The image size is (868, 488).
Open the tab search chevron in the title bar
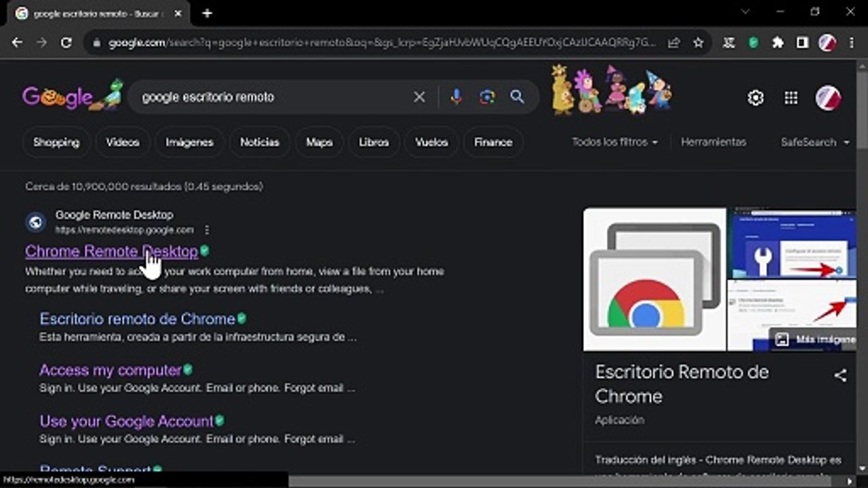(745, 12)
